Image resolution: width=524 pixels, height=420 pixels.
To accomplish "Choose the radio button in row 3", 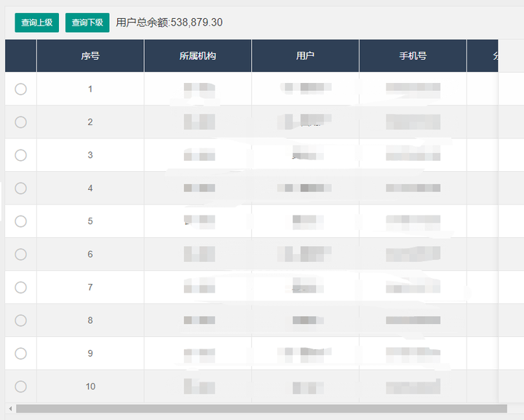I will 20,155.
